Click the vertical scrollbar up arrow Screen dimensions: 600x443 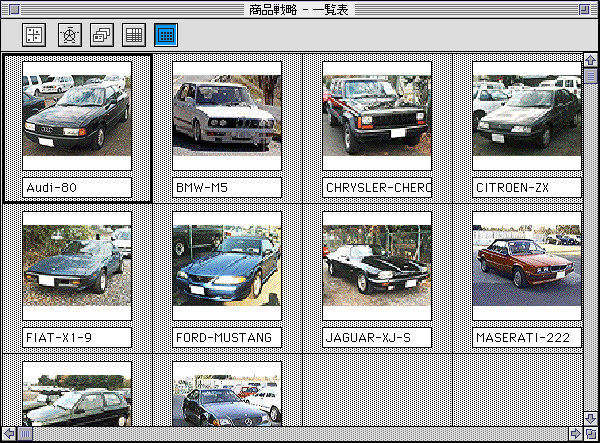(590, 60)
